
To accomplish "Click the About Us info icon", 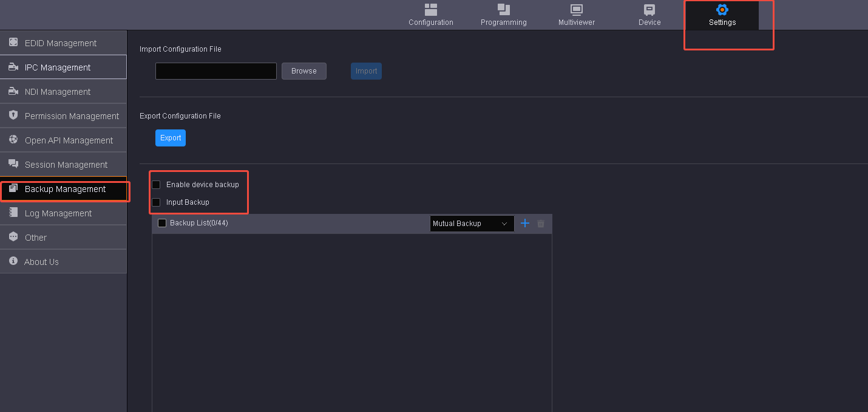I will pos(13,261).
